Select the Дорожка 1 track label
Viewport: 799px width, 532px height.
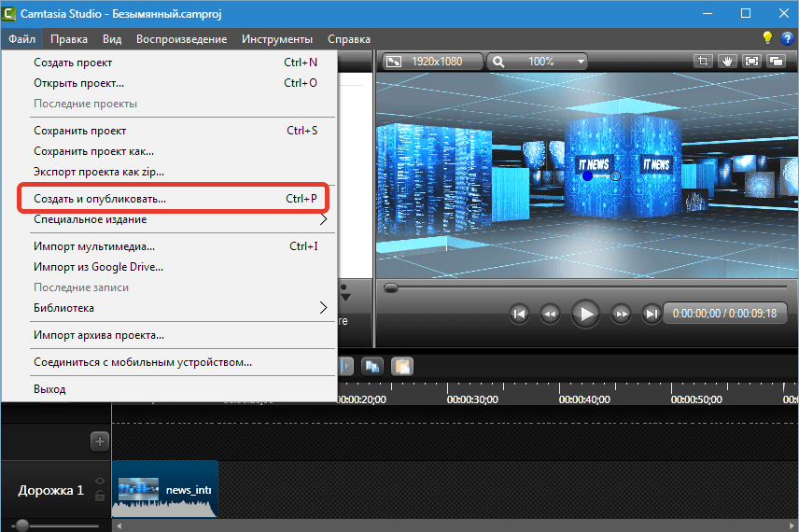(51, 490)
